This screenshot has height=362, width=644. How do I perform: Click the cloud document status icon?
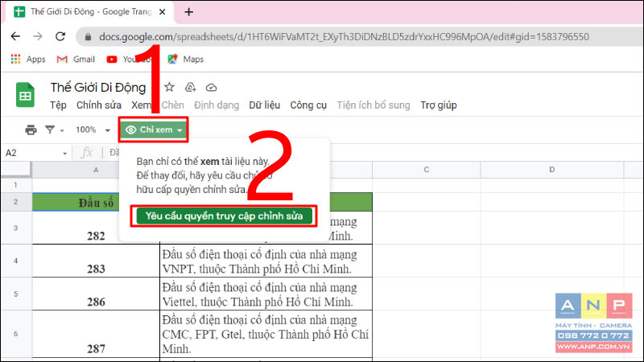coord(211,87)
